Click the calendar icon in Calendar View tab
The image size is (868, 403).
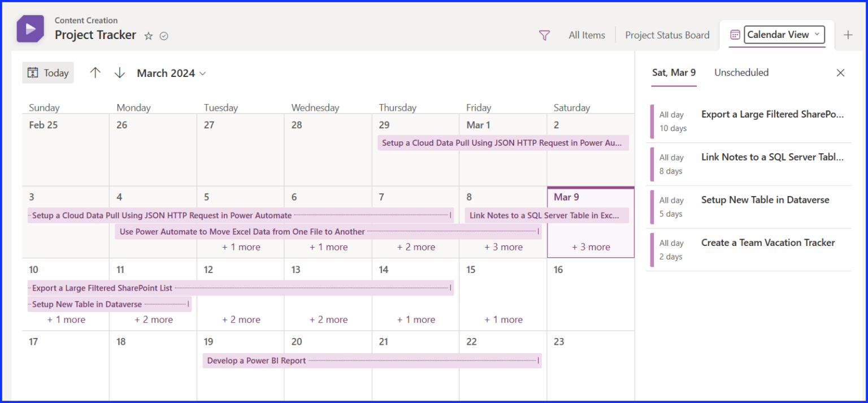click(x=735, y=34)
